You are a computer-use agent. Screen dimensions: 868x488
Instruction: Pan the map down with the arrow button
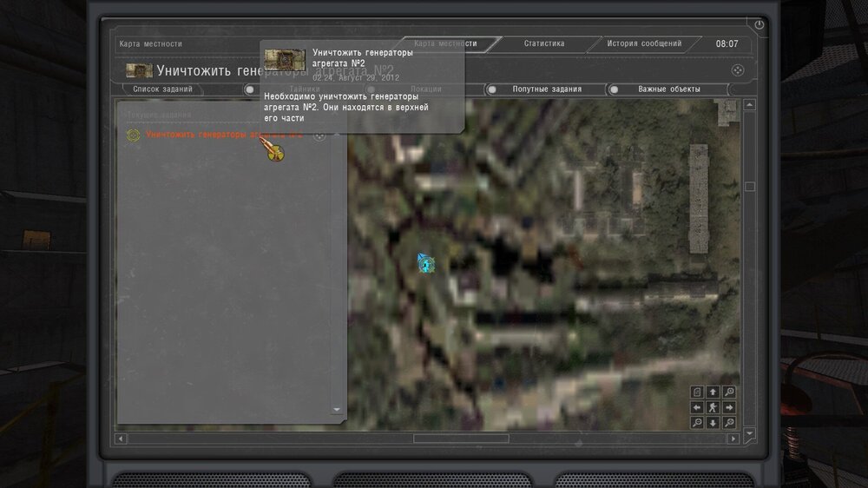(713, 423)
